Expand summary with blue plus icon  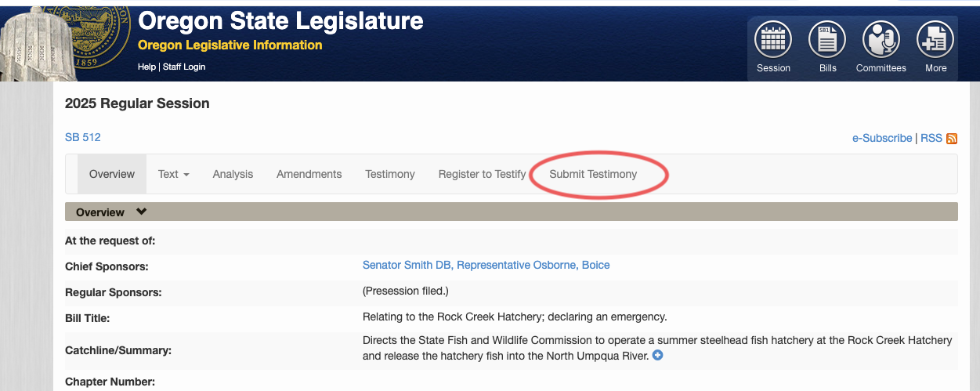point(657,356)
